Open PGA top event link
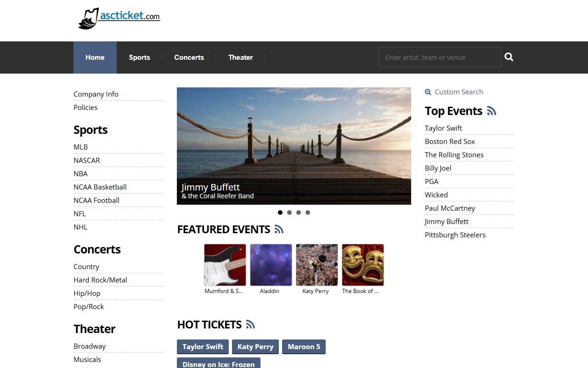 pyautogui.click(x=432, y=182)
